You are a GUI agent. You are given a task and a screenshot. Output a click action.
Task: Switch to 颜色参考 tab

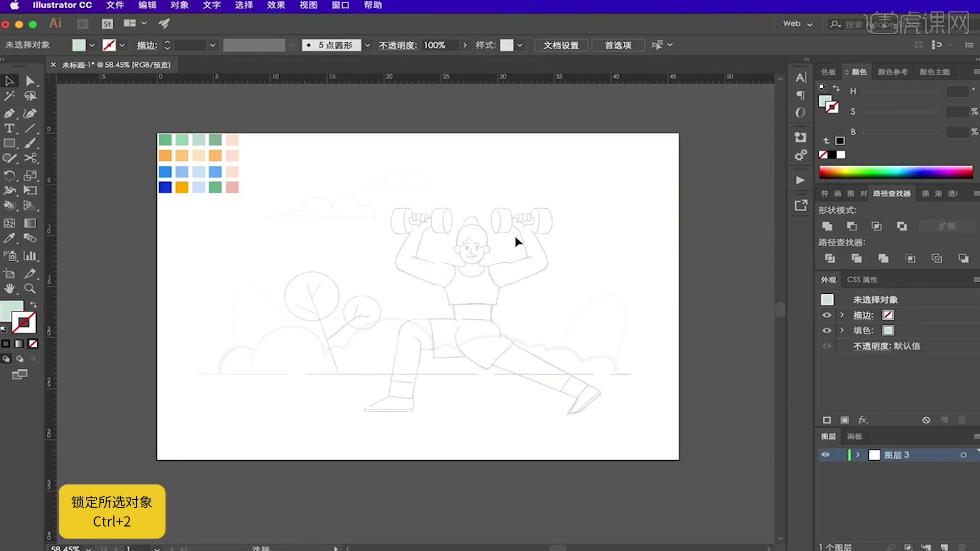[x=893, y=72]
